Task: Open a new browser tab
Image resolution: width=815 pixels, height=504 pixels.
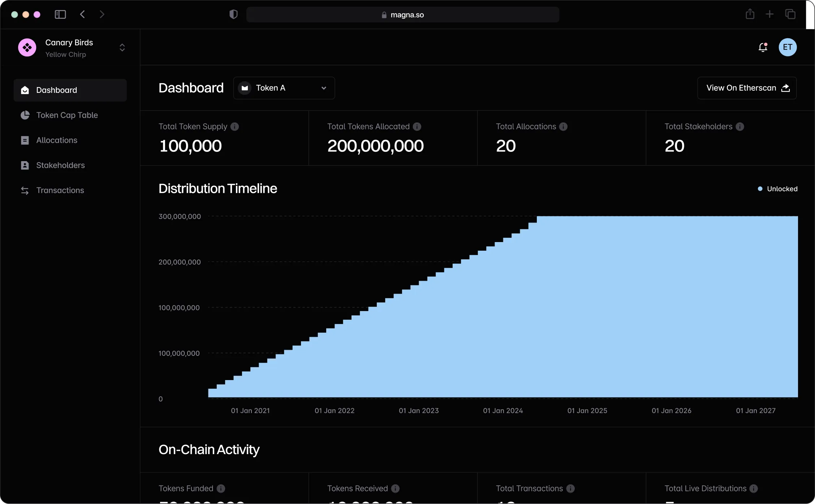Action: tap(770, 14)
